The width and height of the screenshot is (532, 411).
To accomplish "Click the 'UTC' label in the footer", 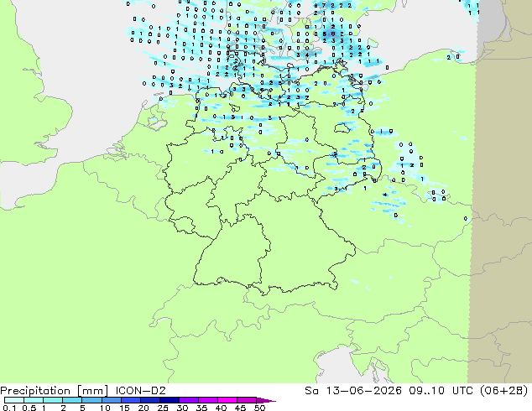I will pos(463,391).
